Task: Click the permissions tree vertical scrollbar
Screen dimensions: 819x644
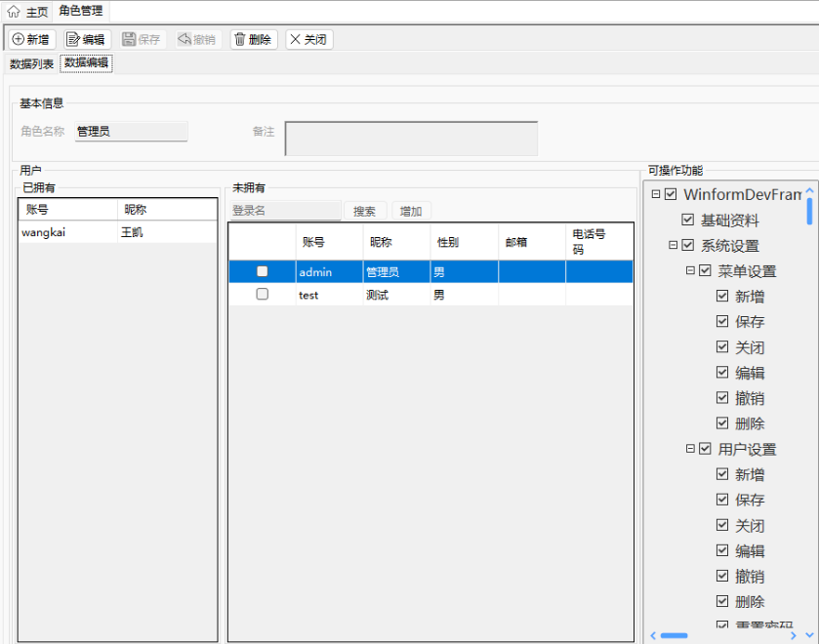Action: coord(809,211)
